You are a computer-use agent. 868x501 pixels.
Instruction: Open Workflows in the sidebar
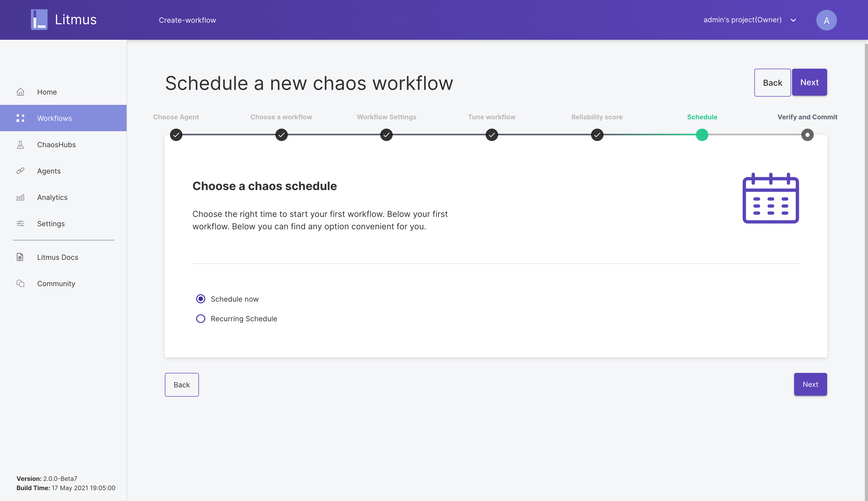click(54, 118)
